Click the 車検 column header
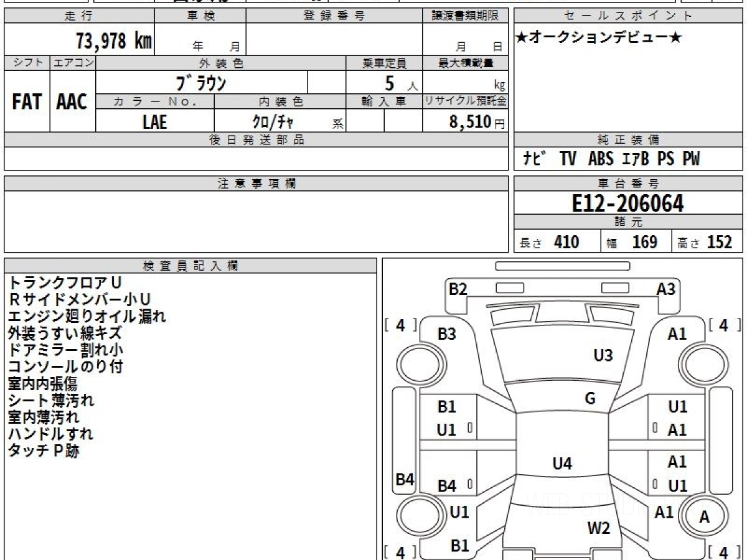 (200, 16)
